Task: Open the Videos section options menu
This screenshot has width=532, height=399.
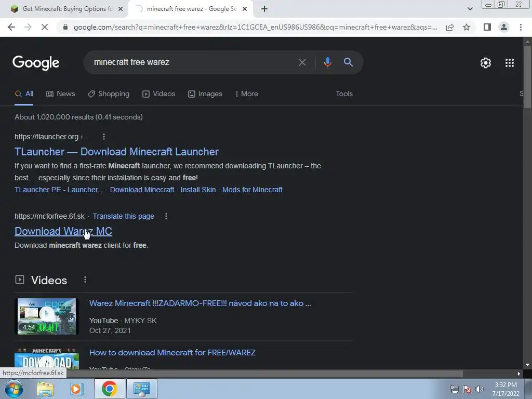Action: coord(85,280)
